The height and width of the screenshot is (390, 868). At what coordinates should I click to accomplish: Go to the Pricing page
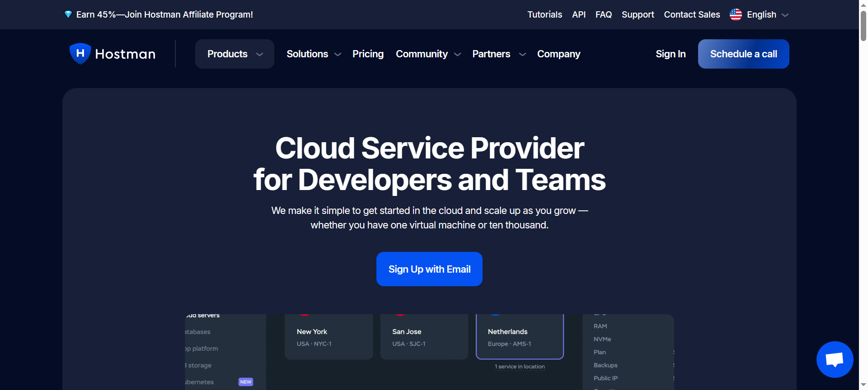(x=368, y=54)
